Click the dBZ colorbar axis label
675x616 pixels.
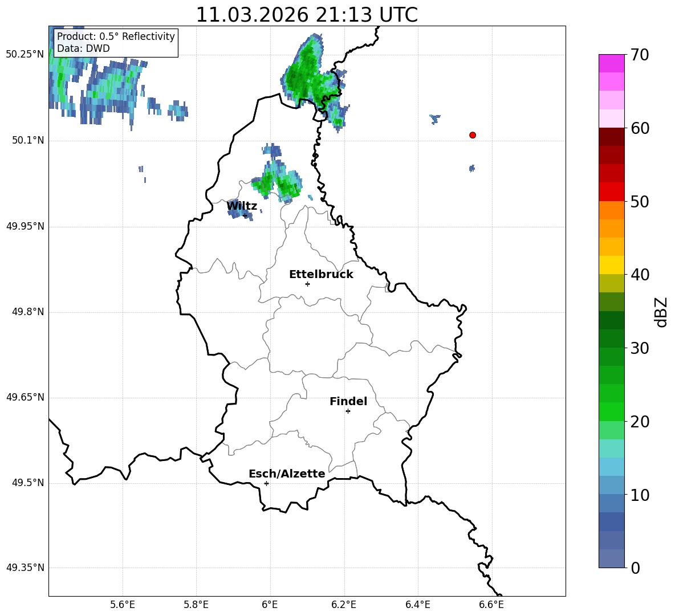click(662, 312)
